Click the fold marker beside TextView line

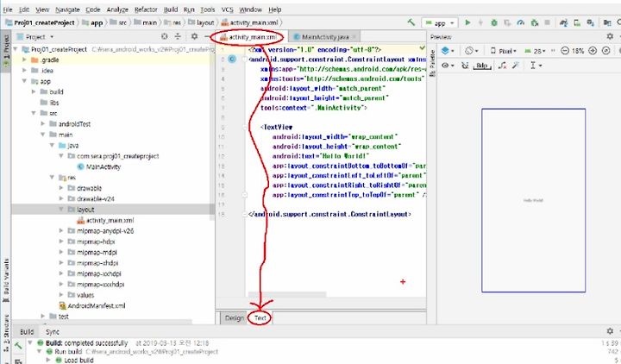point(245,127)
